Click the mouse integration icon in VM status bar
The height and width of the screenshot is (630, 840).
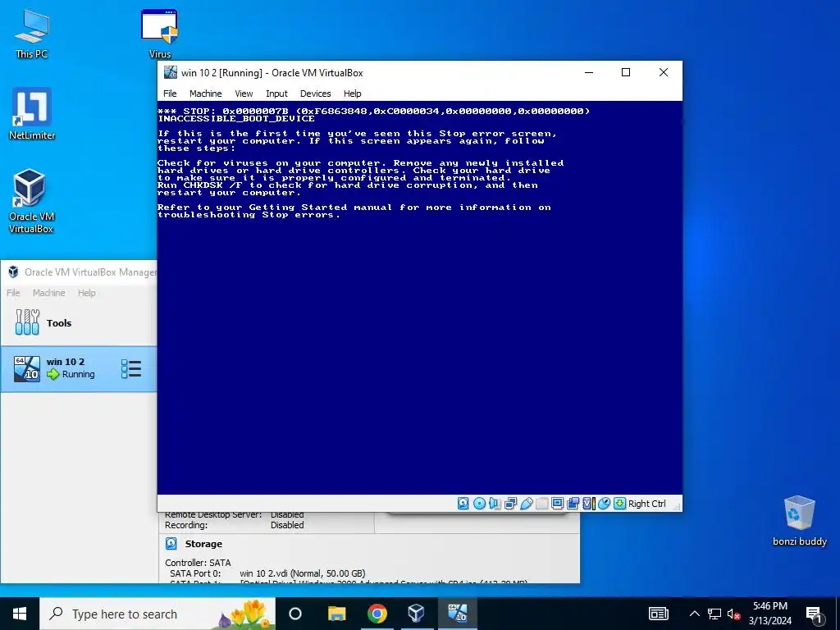(x=604, y=504)
